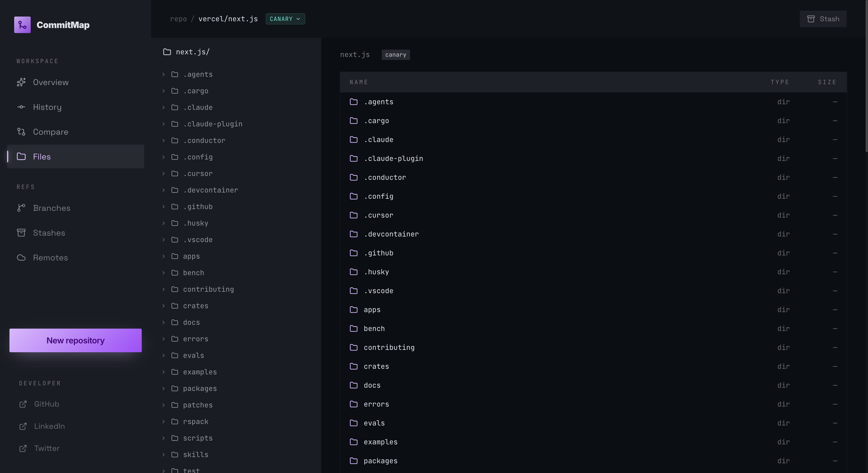Click the History commit icon
This screenshot has height=473, width=868.
(21, 107)
